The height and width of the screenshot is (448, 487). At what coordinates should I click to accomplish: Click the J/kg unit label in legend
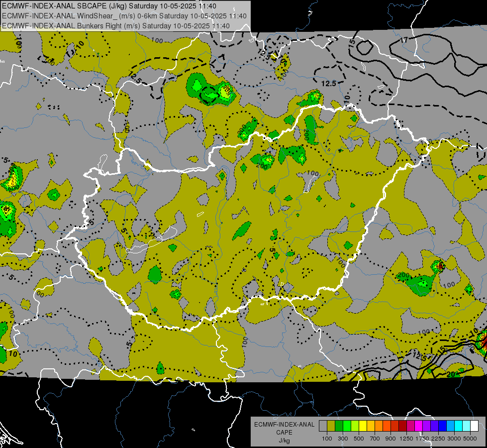click(x=284, y=441)
